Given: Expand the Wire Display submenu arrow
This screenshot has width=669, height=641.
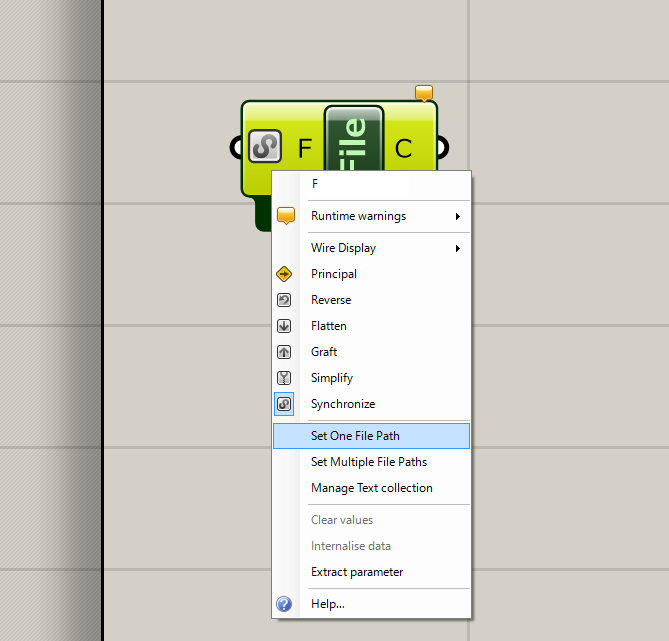Looking at the screenshot, I should (458, 248).
